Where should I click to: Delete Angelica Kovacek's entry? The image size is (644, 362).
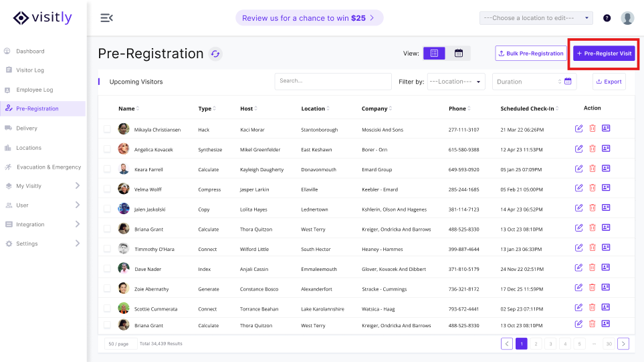pyautogui.click(x=593, y=149)
